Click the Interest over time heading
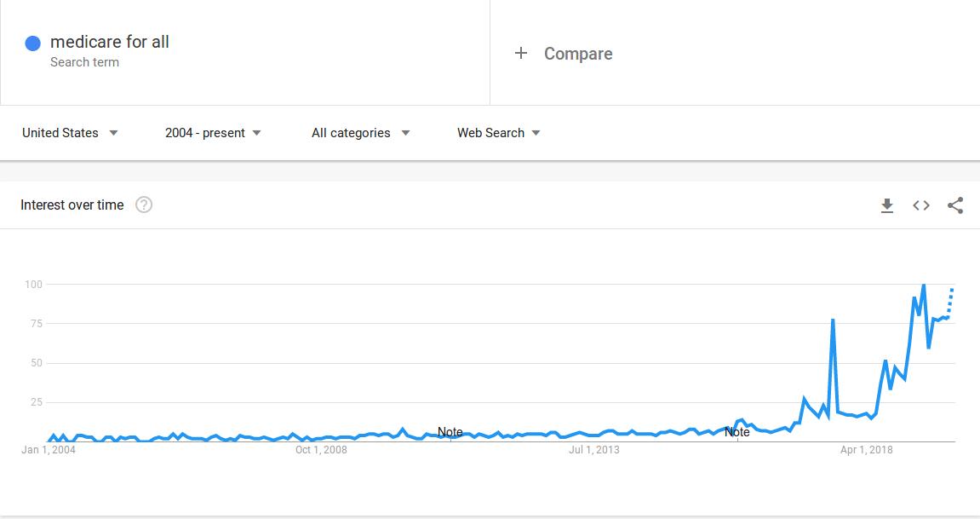Viewport: 980px width, 519px height. coord(72,205)
